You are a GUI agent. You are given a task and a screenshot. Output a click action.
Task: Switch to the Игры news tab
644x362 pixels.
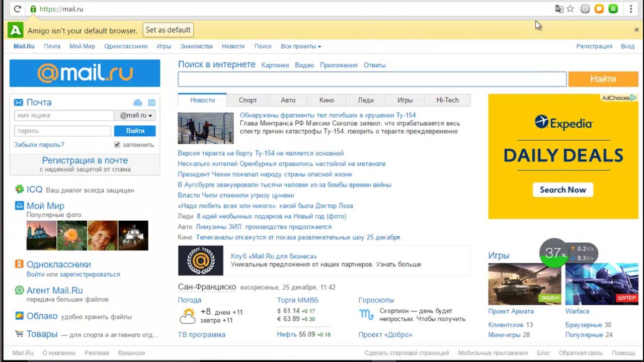point(405,100)
